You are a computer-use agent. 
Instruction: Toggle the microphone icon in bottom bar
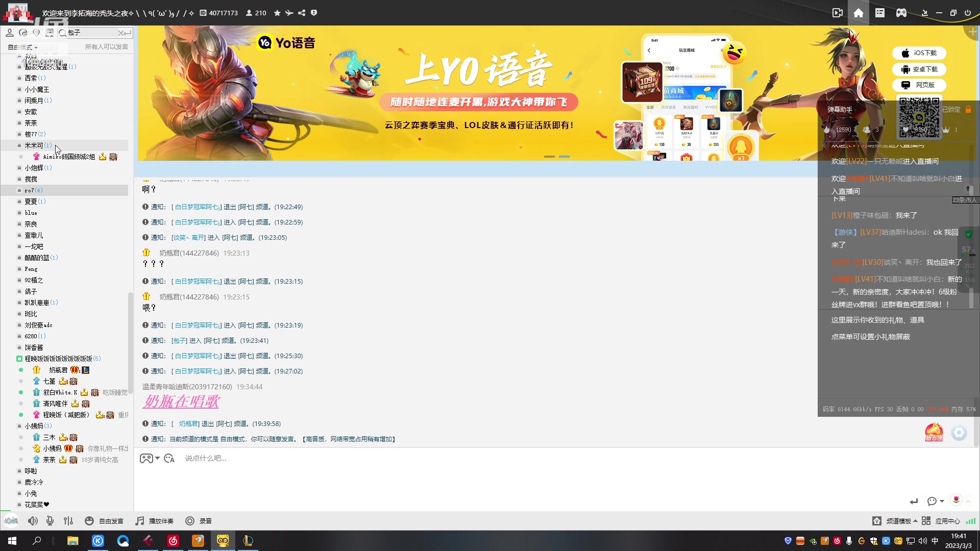[x=50, y=521]
